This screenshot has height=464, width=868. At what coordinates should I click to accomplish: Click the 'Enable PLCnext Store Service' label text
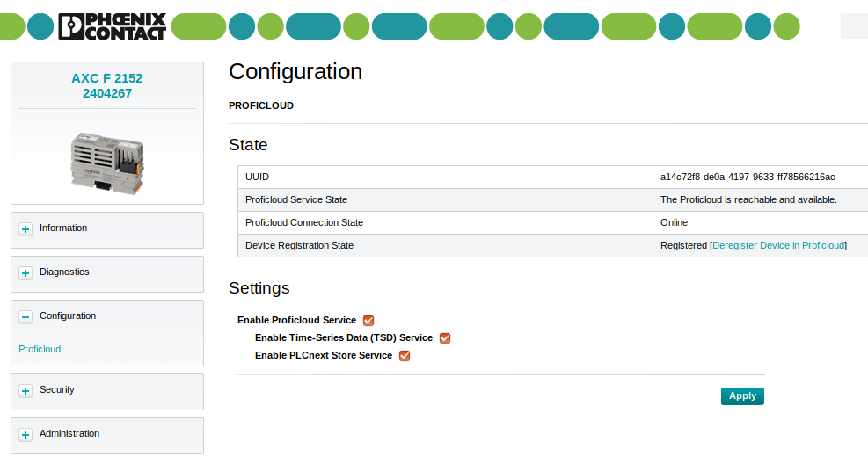(x=324, y=355)
